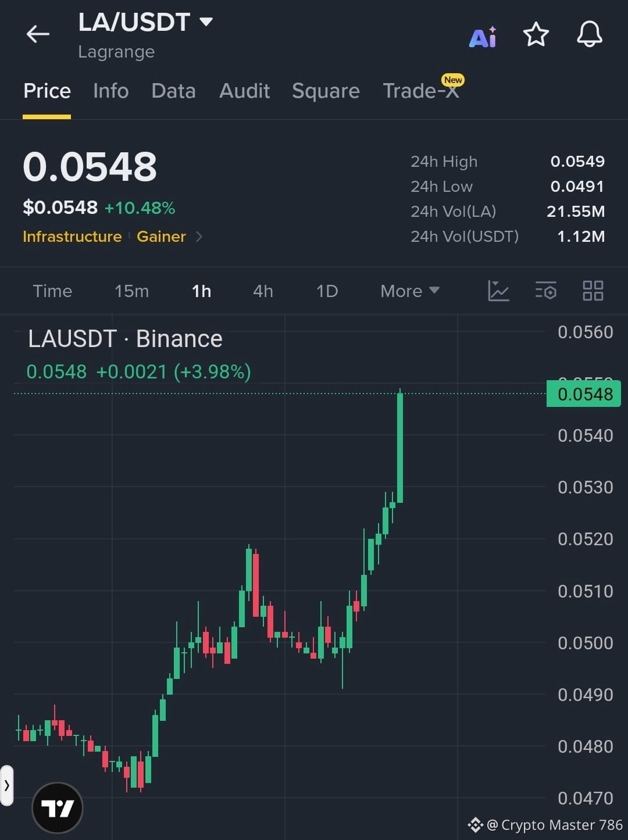
Task: Tap the Lagrange token name subtitle
Action: [x=116, y=52]
